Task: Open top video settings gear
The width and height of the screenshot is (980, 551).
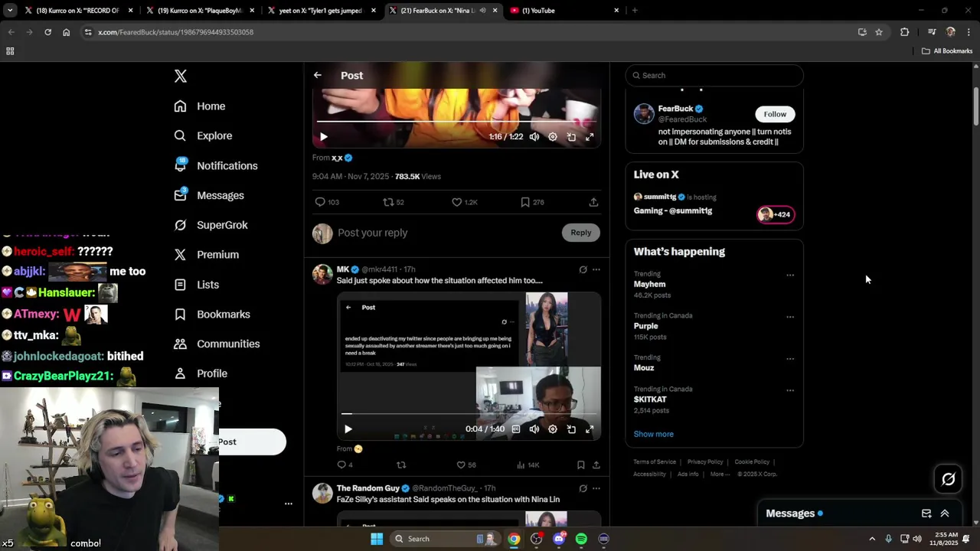Action: [x=553, y=137]
